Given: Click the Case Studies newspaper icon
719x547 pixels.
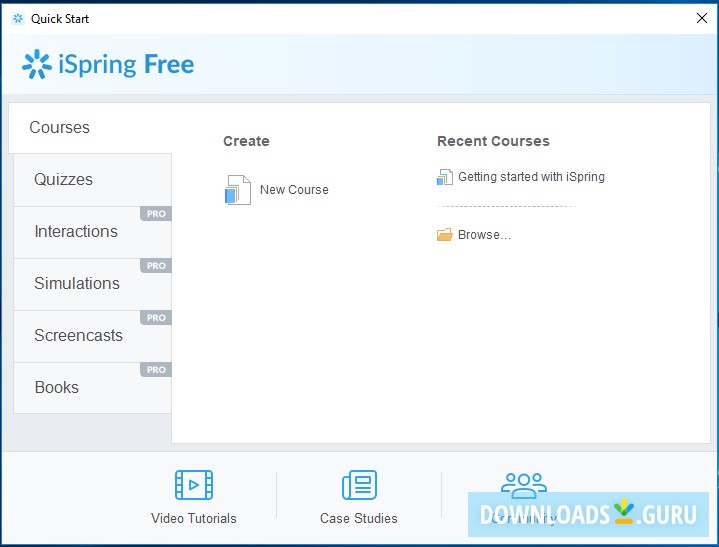Looking at the screenshot, I should (360, 485).
